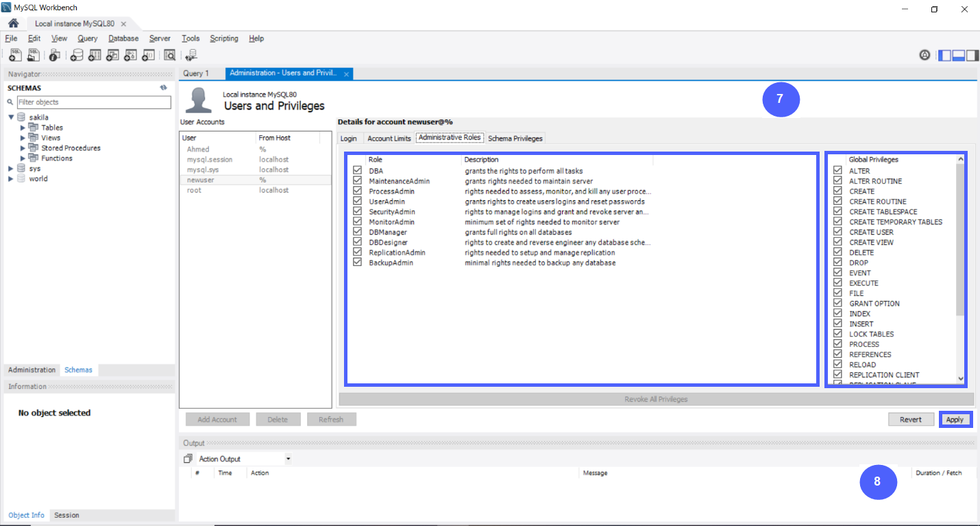Viewport: 980px width, 526px height.
Task: Switch to the Session info tab
Action: pyautogui.click(x=66, y=515)
